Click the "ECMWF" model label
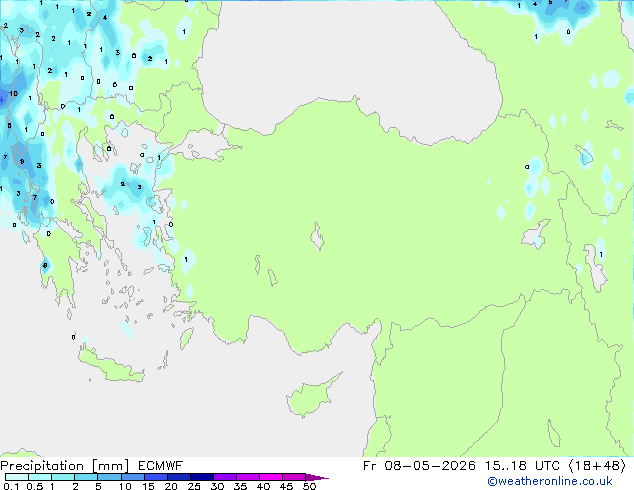This screenshot has height=490, width=634. pyautogui.click(x=161, y=466)
